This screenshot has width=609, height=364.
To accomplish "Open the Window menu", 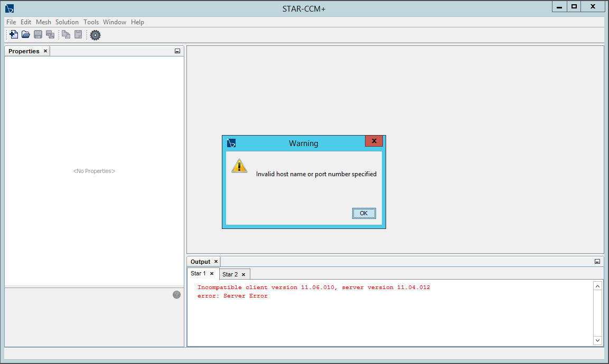I will click(115, 22).
